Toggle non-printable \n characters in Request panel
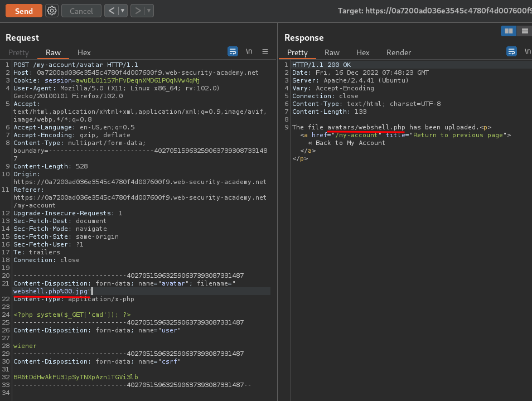The width and height of the screenshot is (532, 401). [249, 51]
